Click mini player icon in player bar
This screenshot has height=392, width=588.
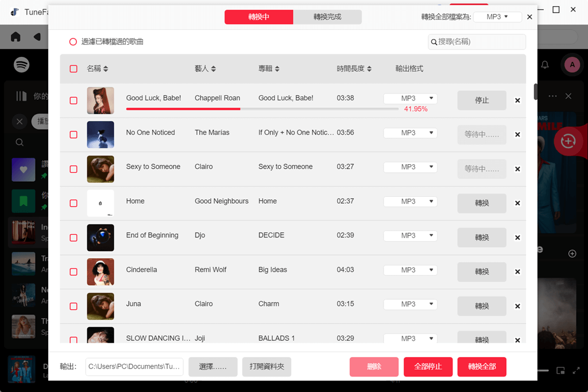tap(560, 371)
